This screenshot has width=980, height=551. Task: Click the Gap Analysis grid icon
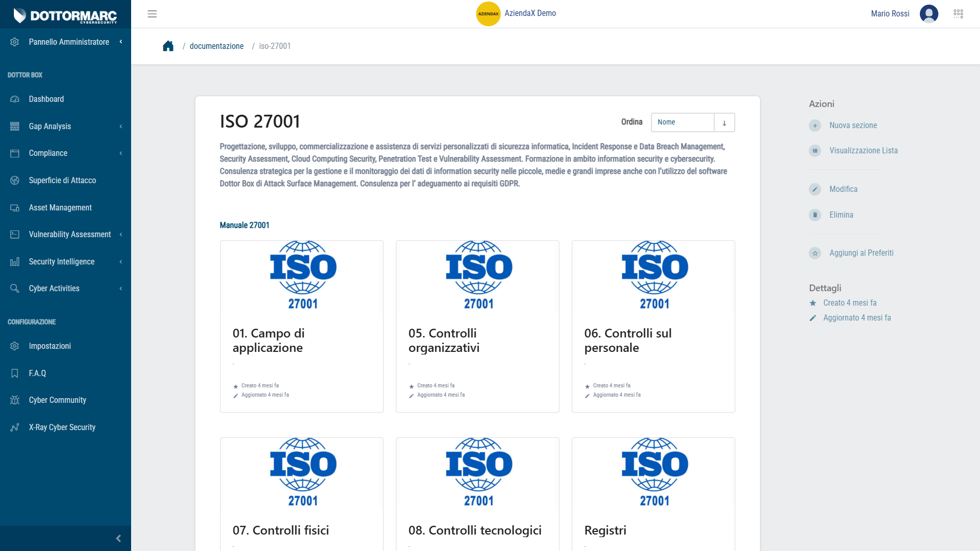click(15, 127)
